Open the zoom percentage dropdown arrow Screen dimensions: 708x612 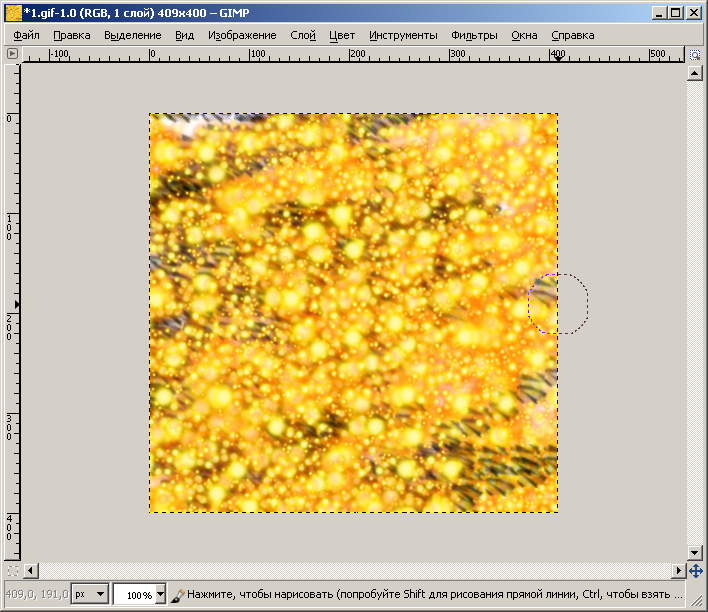pos(160,594)
